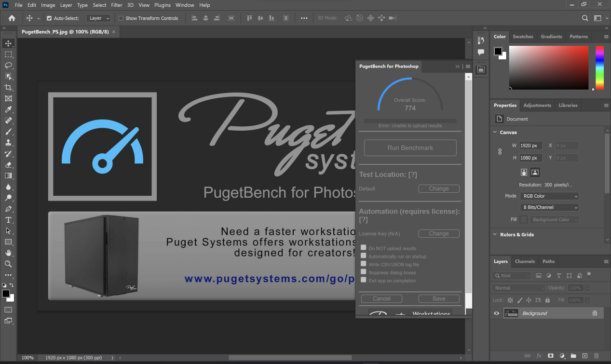Click Change next to License Key
The image size is (611, 364).
pyautogui.click(x=439, y=233)
